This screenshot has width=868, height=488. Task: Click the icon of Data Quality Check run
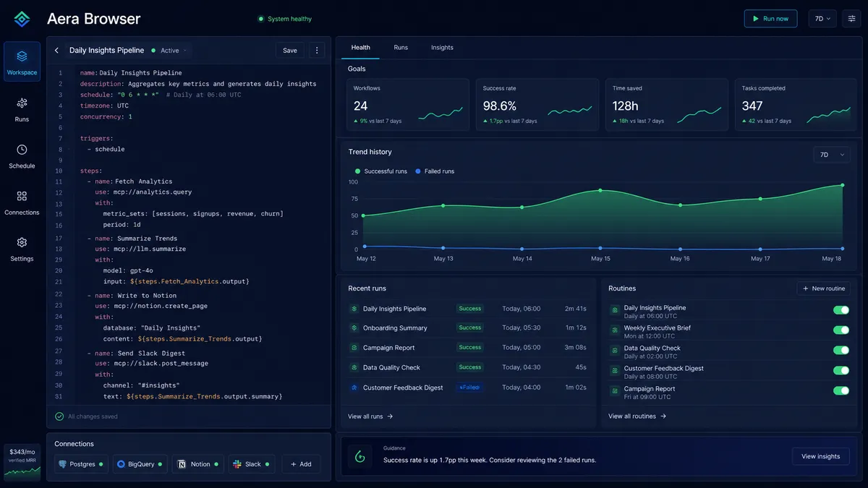354,367
